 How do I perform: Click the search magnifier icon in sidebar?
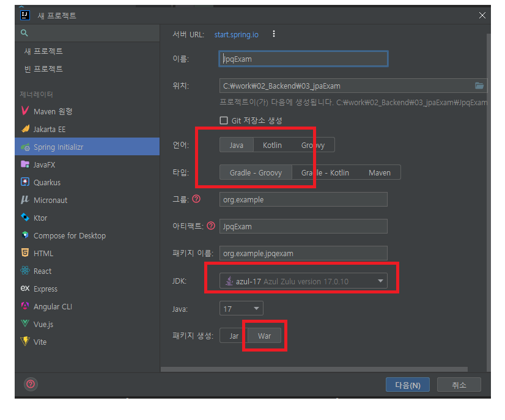(x=24, y=33)
